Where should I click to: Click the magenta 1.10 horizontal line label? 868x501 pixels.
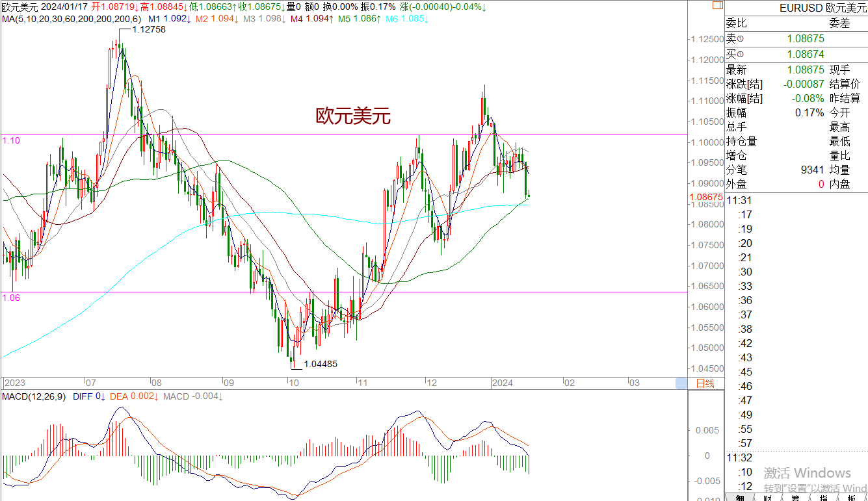point(11,140)
